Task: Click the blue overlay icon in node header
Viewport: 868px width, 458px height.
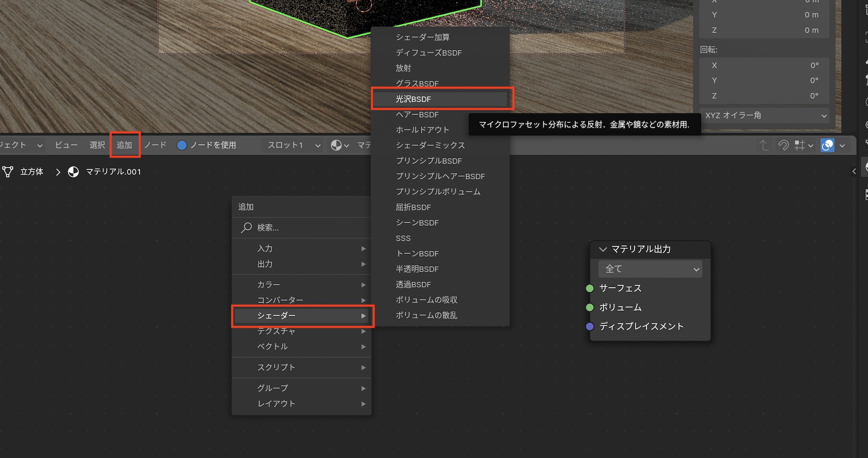Action: 827,145
